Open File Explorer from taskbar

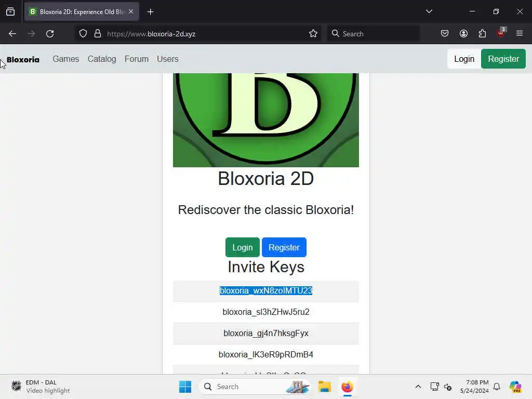click(x=324, y=387)
